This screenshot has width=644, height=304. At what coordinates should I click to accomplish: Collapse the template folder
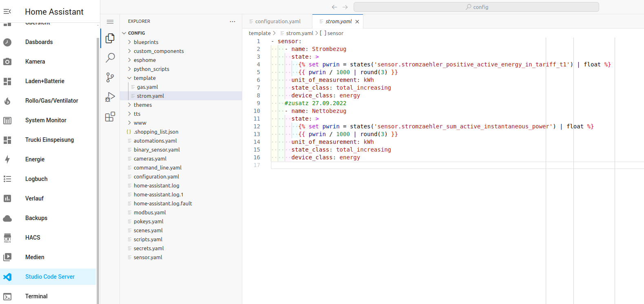(x=129, y=78)
